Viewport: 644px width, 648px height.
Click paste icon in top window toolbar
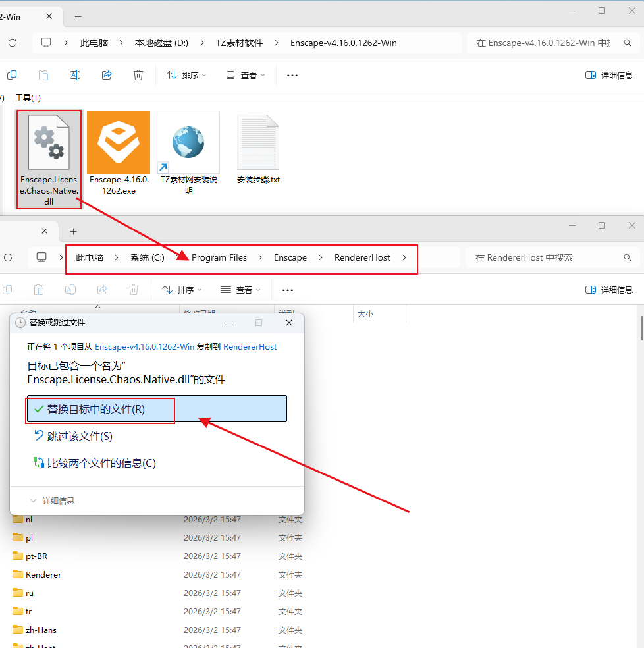click(43, 75)
